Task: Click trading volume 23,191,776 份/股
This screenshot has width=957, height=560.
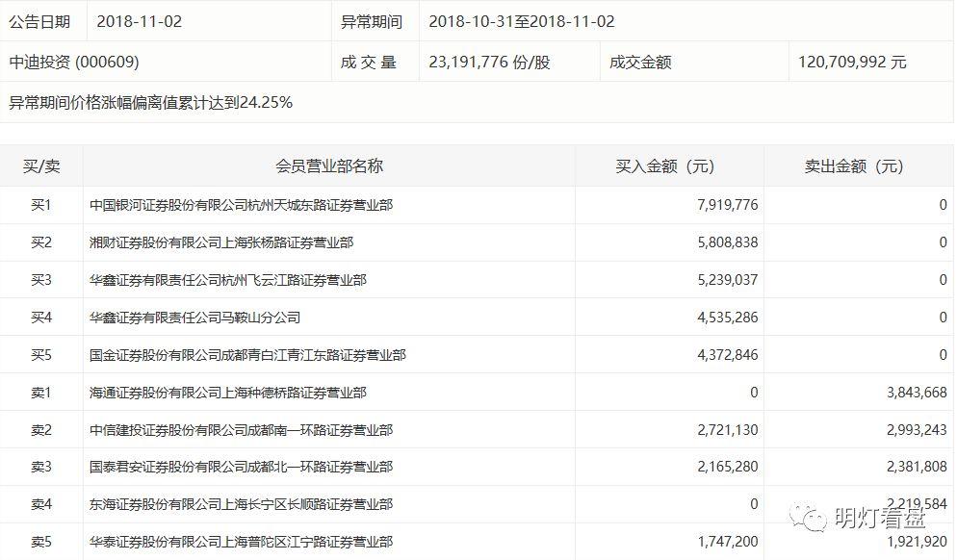Action: click(x=489, y=63)
